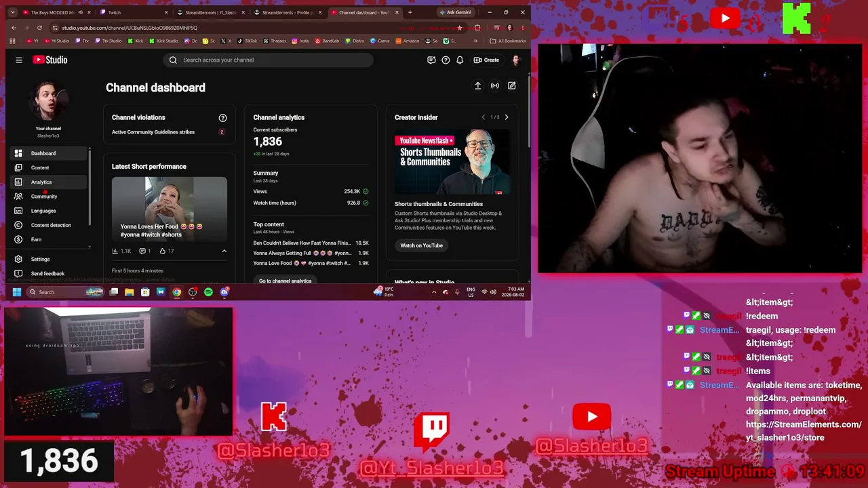Show hidden system tray icons
The height and width of the screenshot is (488, 868).
coord(434,292)
